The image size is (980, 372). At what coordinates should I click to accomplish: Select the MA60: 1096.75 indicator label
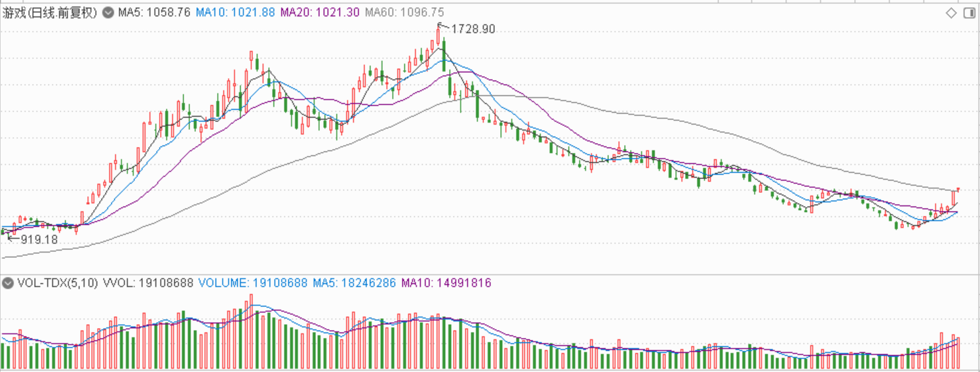tap(404, 12)
